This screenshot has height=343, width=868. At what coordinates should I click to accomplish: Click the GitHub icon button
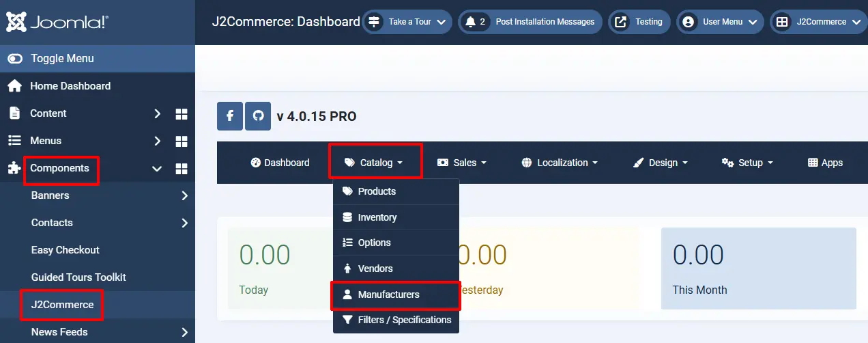coord(258,116)
